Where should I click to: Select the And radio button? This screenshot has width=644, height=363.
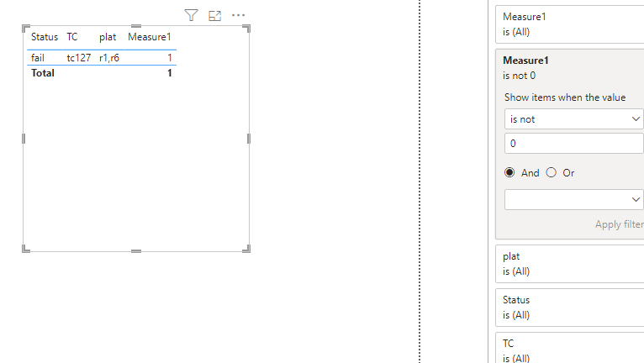(x=509, y=172)
